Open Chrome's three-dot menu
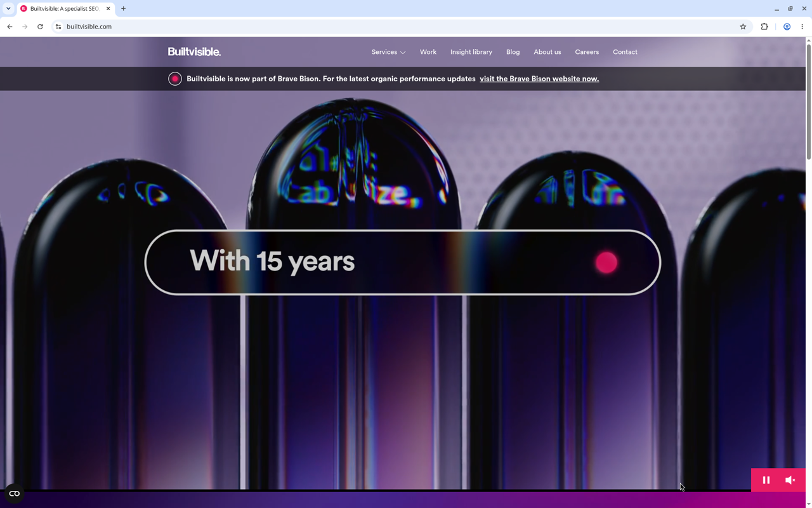 point(802,27)
